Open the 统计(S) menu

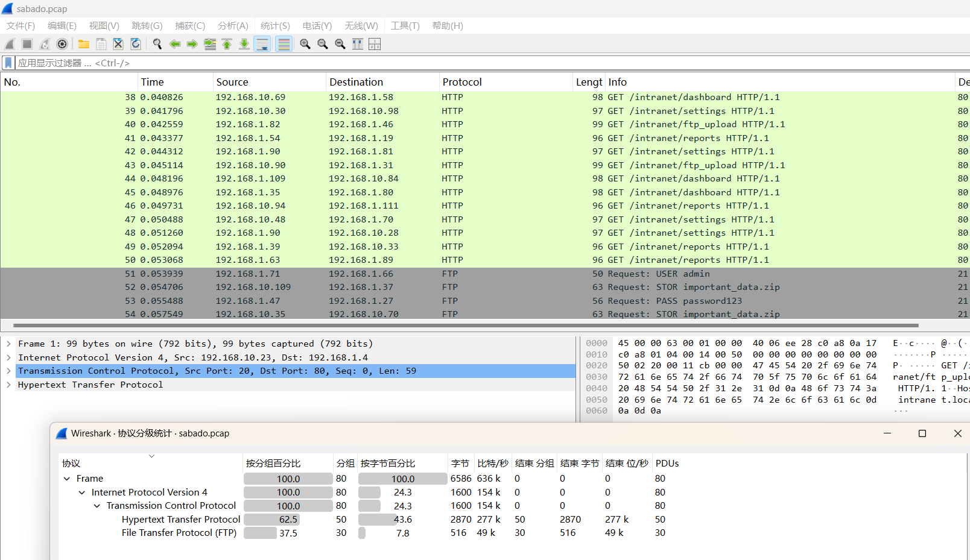pos(275,26)
